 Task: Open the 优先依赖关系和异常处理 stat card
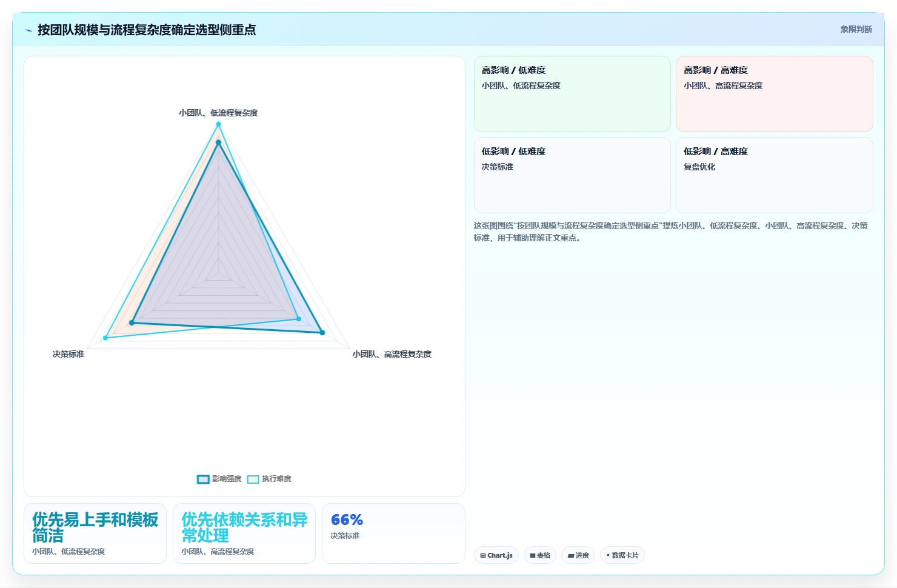[244, 533]
